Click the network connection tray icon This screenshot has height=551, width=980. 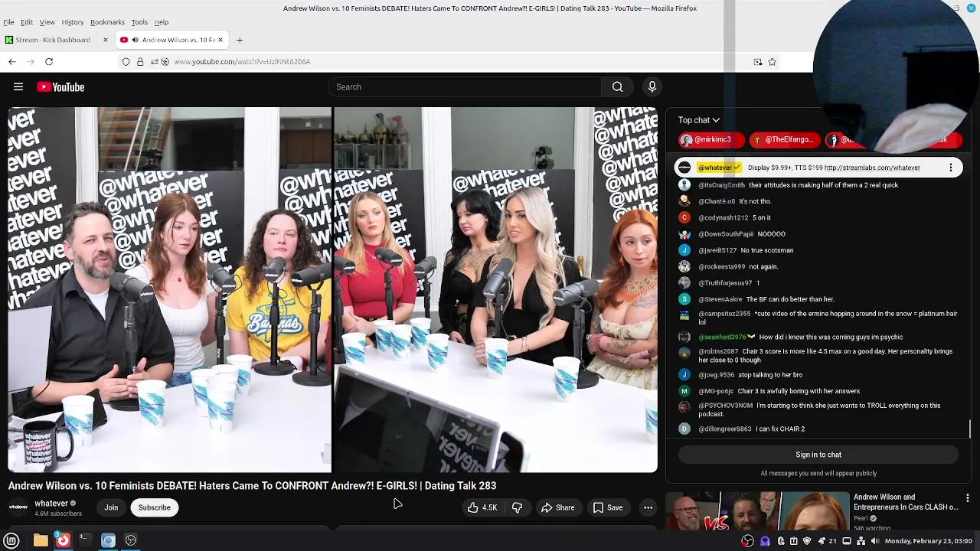(861, 541)
